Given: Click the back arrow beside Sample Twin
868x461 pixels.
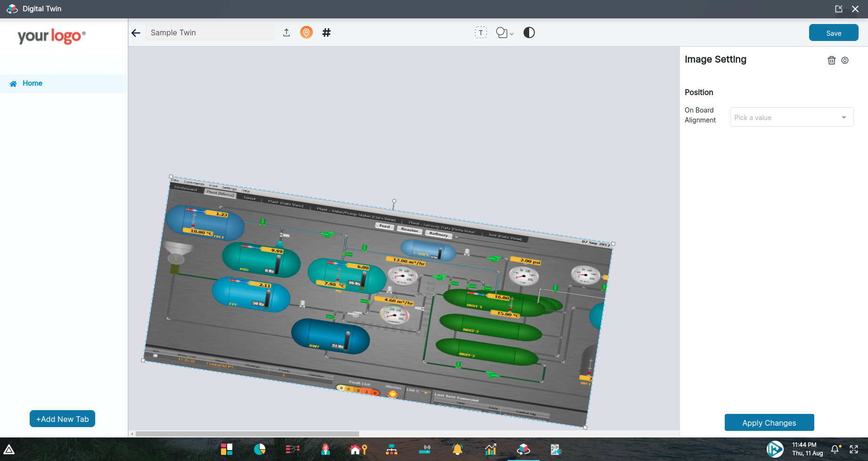Looking at the screenshot, I should (136, 33).
